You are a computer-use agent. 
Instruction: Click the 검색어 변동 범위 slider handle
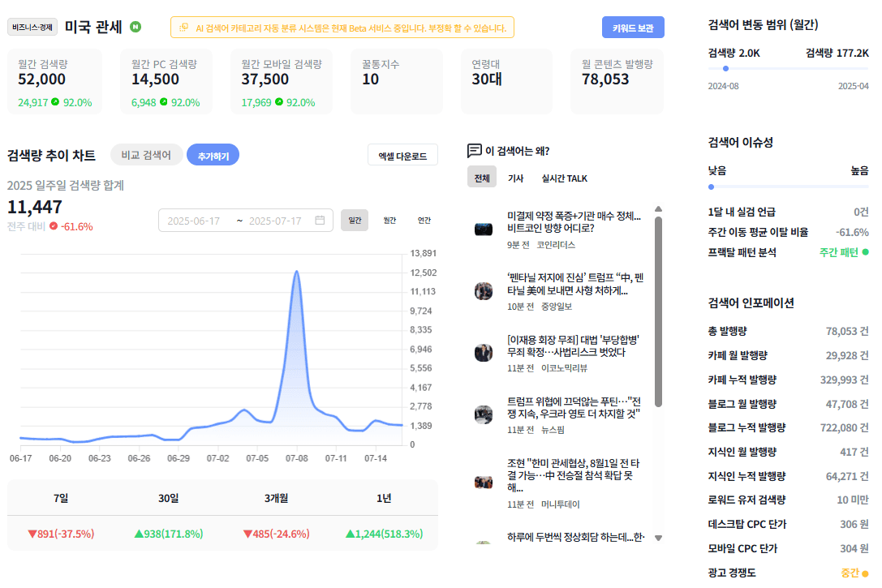pos(725,69)
